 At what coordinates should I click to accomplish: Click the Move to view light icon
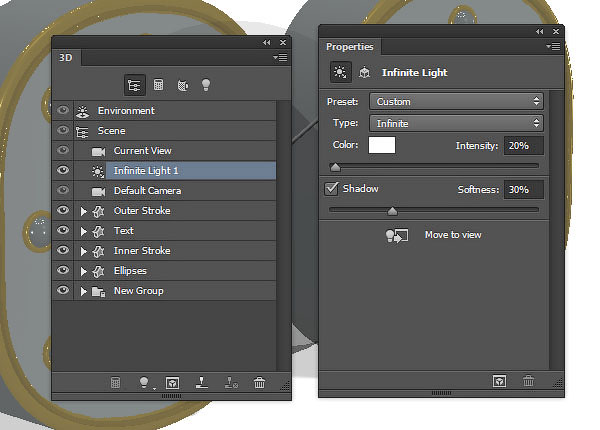[x=396, y=236]
